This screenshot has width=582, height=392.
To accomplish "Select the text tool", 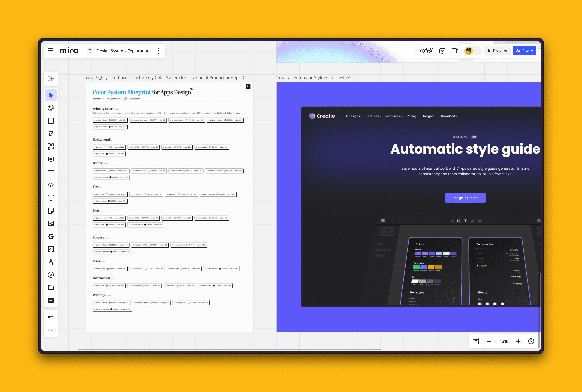I will click(51, 198).
